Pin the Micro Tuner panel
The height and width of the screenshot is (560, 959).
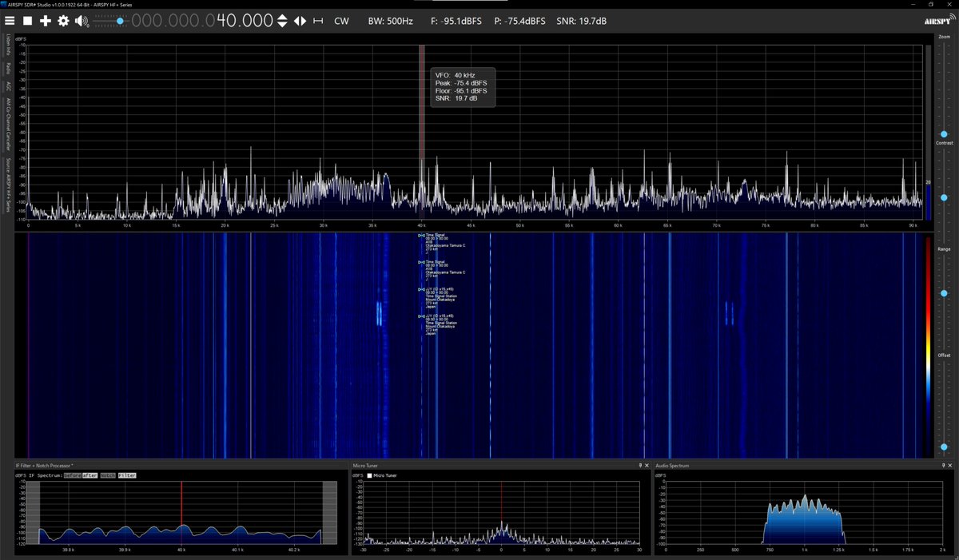pos(640,465)
